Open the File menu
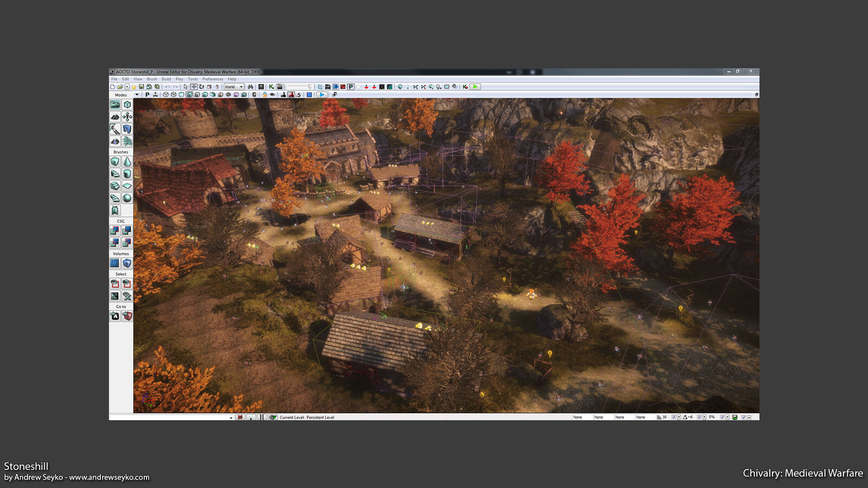Viewport: 868px width, 488px height. point(114,79)
